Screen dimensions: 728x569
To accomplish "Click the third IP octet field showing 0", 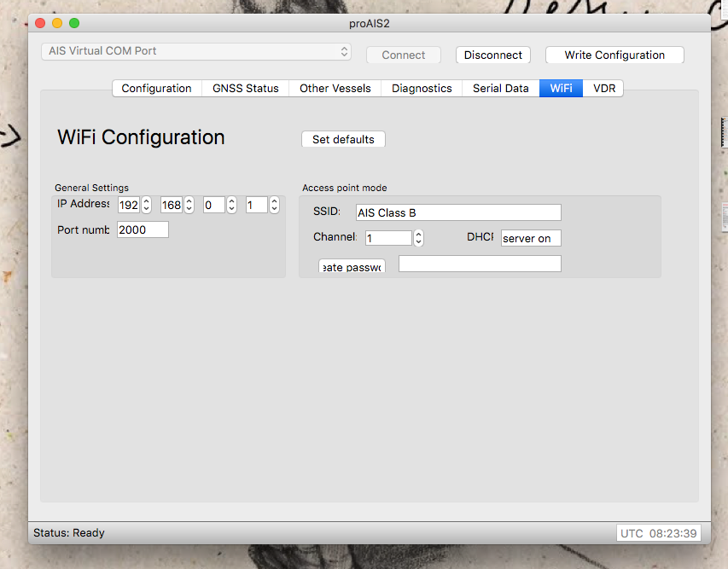I will (214, 205).
